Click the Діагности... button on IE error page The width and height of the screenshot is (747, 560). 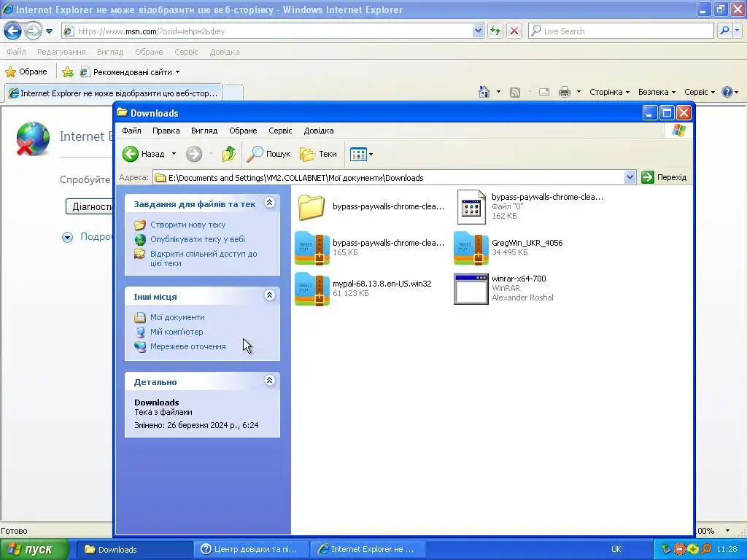(x=89, y=206)
